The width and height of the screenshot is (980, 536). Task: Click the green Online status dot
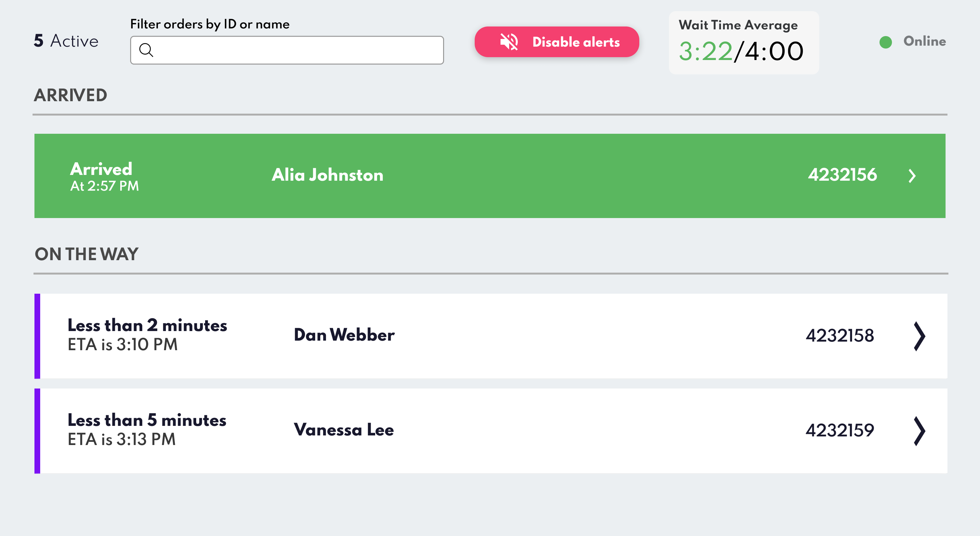(885, 42)
